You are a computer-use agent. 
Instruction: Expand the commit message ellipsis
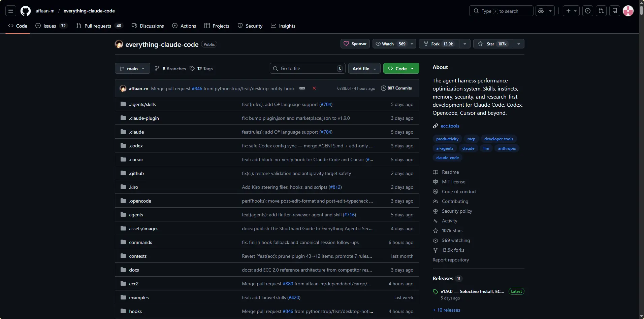[302, 88]
